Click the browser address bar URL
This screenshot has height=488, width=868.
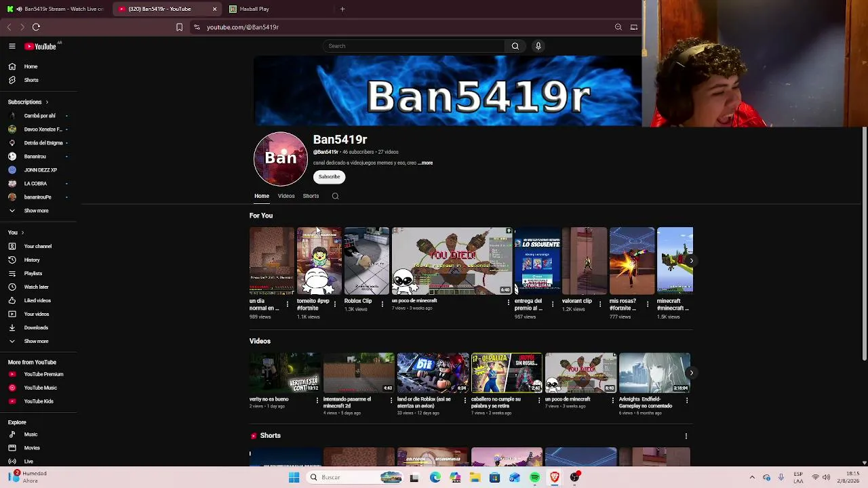243,27
